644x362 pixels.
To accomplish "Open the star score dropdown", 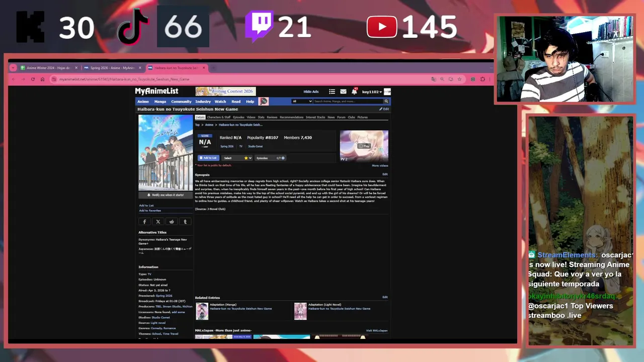I will (248, 158).
